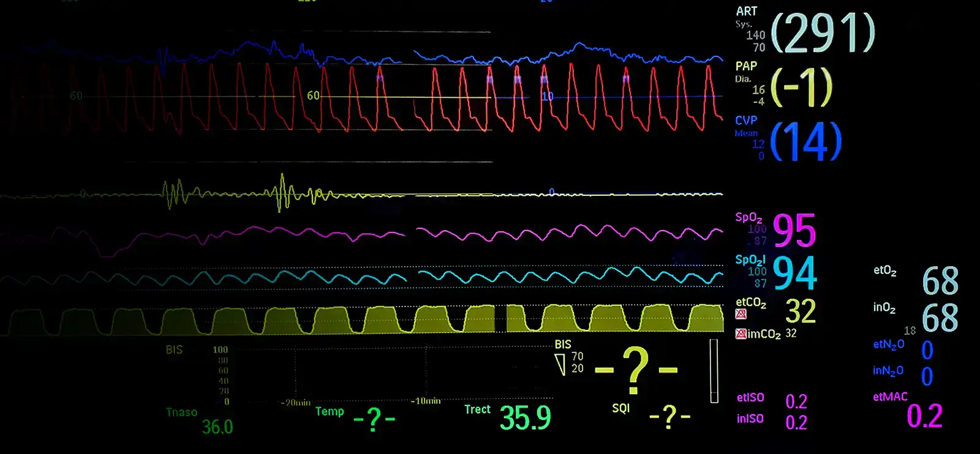Viewport: 980px width, 454px height.
Task: Click the etO2 value 68
Action: (940, 281)
